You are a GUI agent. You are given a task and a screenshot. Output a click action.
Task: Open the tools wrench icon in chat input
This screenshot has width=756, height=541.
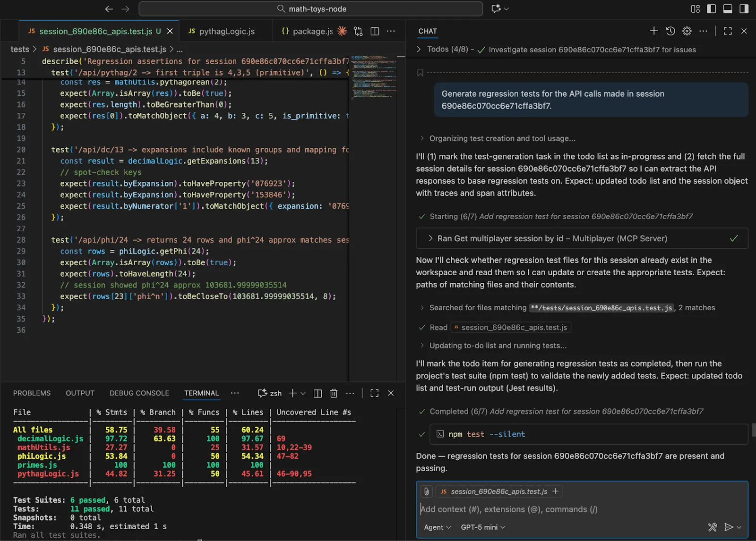click(713, 527)
